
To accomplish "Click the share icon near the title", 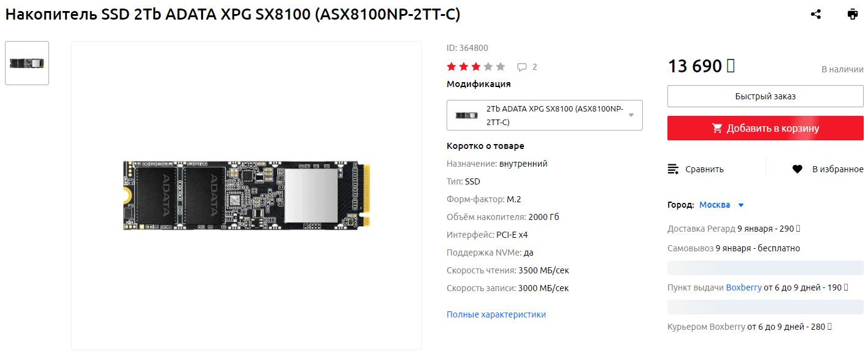I will point(816,14).
